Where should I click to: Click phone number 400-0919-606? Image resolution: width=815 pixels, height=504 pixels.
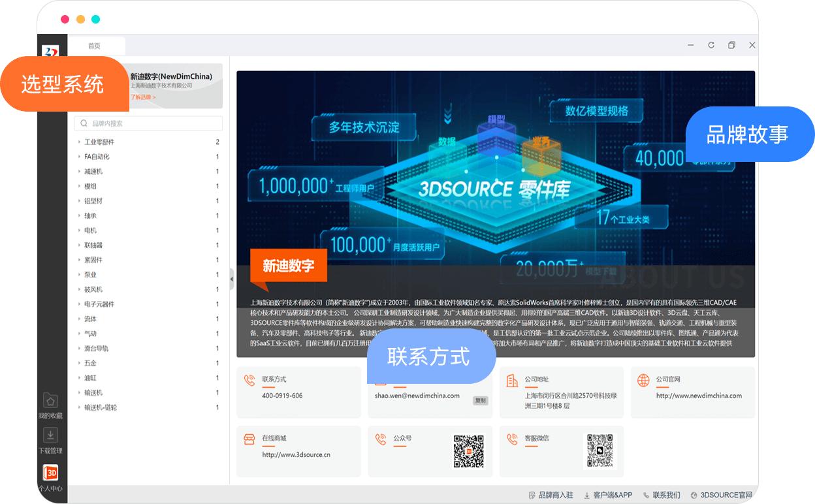point(282,396)
